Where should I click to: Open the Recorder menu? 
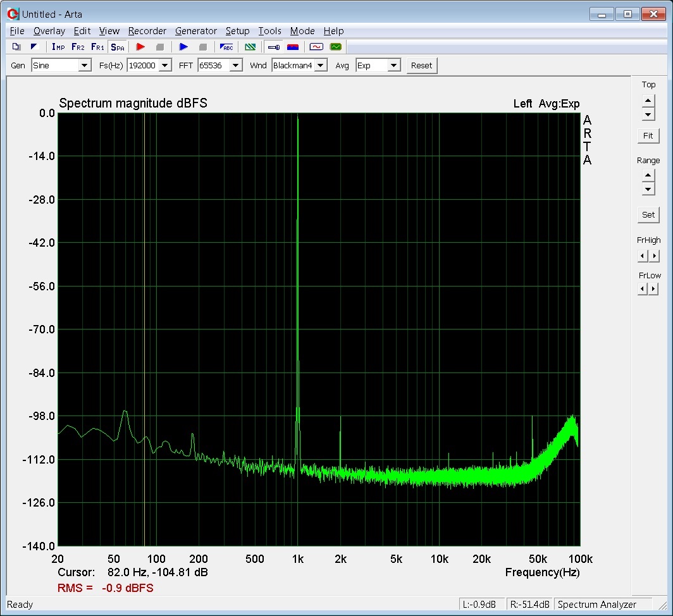click(x=147, y=31)
